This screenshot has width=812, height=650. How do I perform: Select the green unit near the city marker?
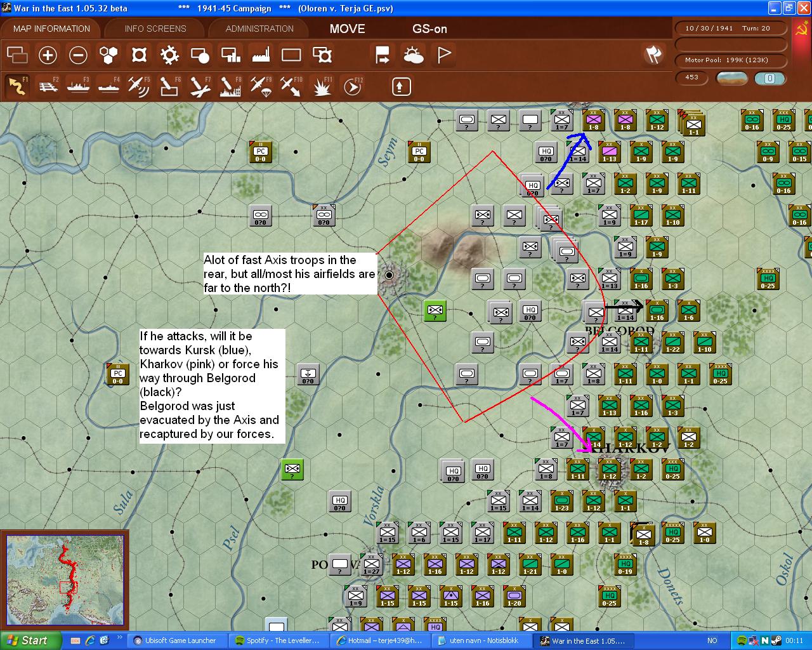[435, 310]
